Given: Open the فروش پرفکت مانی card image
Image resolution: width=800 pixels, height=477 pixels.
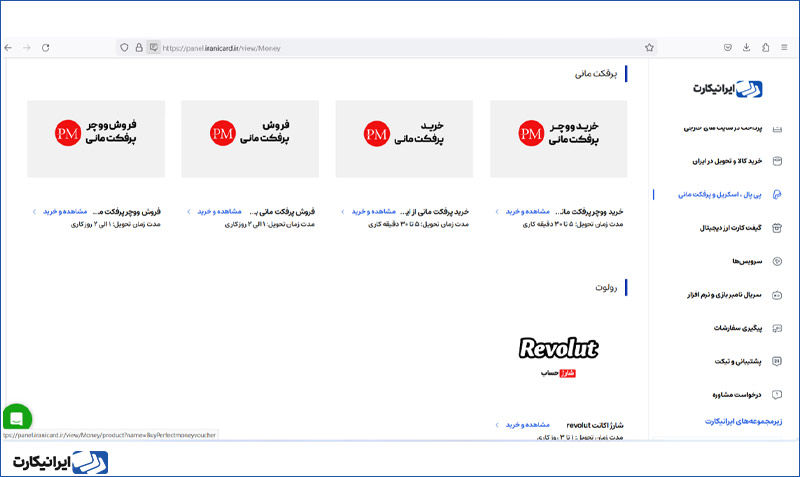Looking at the screenshot, I should (x=250, y=139).
